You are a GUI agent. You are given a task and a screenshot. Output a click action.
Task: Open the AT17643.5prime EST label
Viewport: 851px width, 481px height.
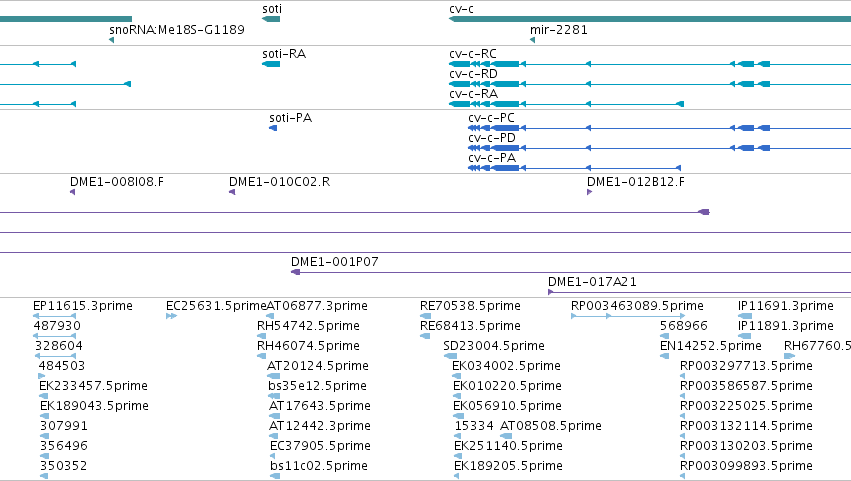[x=320, y=406]
